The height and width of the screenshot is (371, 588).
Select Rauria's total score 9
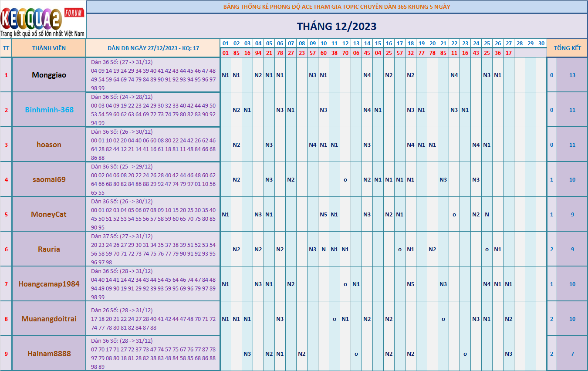click(572, 249)
